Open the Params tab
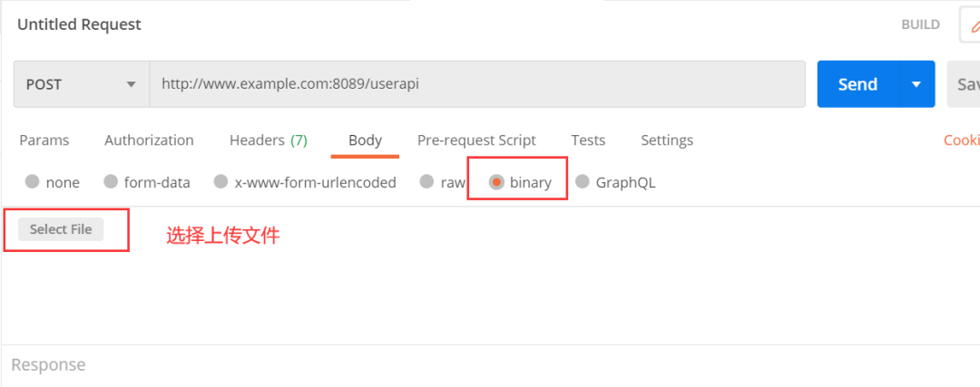980x387 pixels. pyautogui.click(x=44, y=140)
